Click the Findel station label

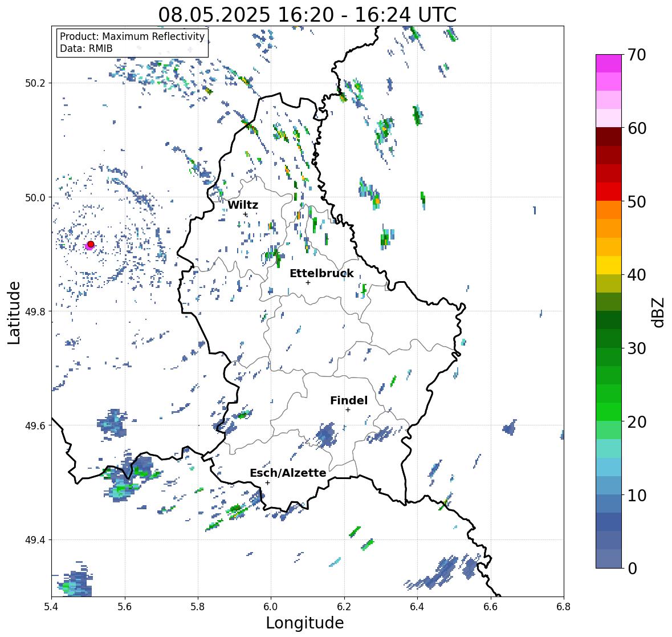(x=349, y=400)
